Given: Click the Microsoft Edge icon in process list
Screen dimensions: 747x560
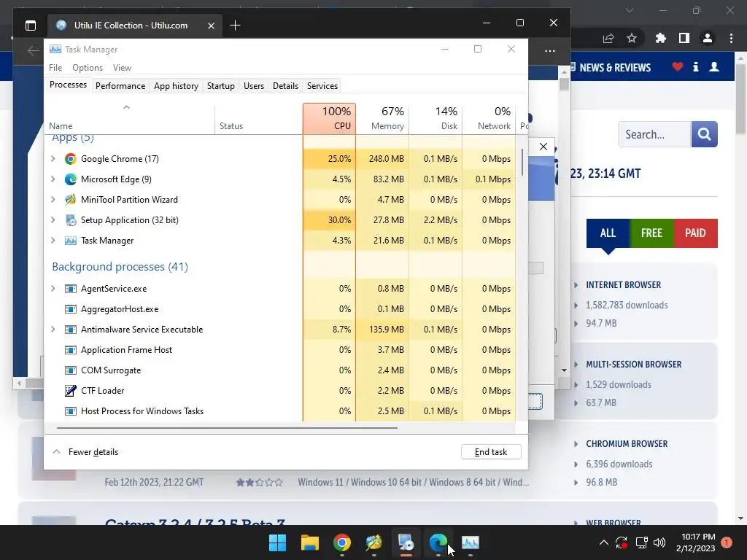Looking at the screenshot, I should [71, 179].
